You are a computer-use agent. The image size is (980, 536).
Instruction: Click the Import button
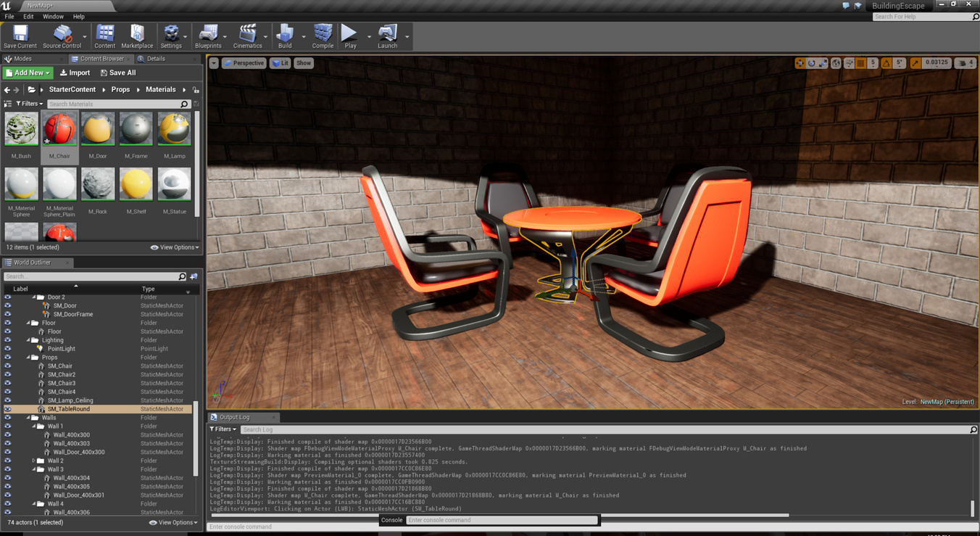tap(75, 73)
